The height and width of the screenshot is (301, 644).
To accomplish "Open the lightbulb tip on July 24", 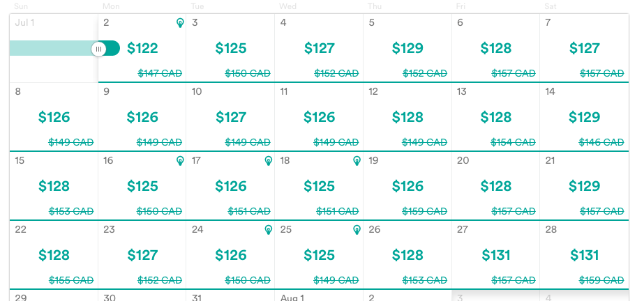I will [x=268, y=230].
